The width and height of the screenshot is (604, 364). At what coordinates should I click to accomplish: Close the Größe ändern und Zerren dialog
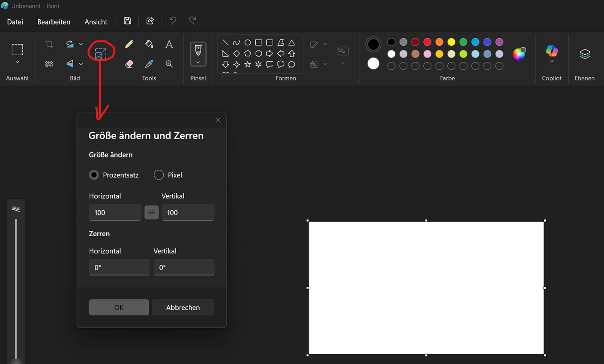point(218,120)
